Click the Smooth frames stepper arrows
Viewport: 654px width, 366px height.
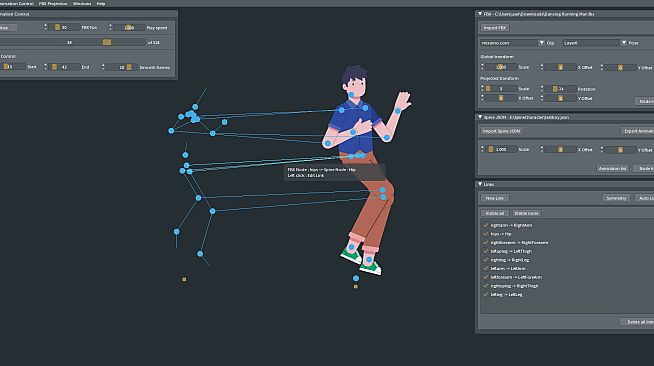pos(103,67)
